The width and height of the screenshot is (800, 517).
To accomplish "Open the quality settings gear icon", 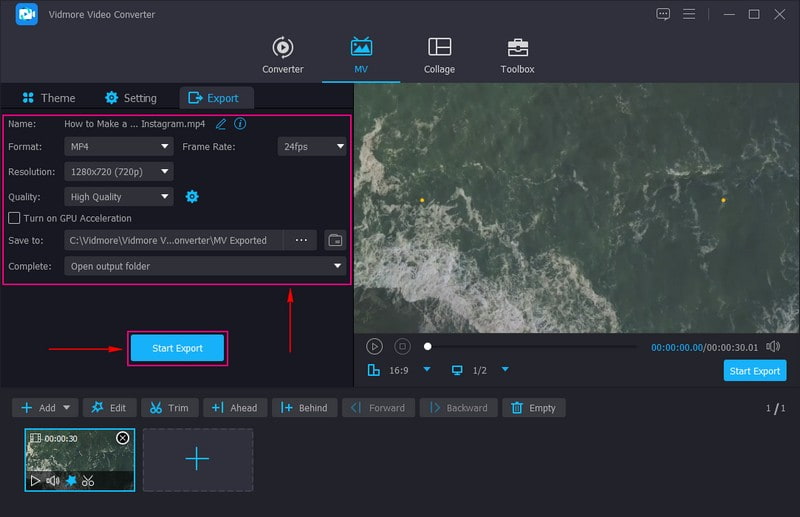I will point(192,197).
